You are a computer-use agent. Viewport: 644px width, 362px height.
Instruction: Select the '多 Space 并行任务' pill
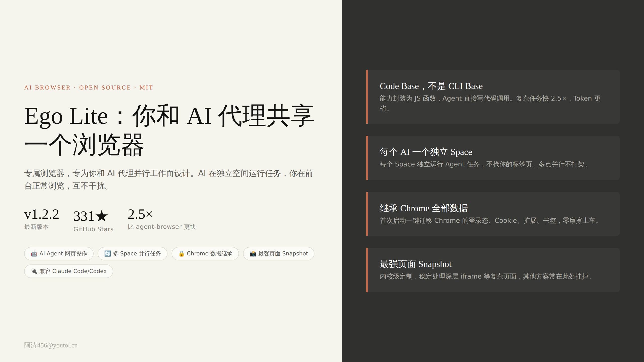click(x=133, y=254)
